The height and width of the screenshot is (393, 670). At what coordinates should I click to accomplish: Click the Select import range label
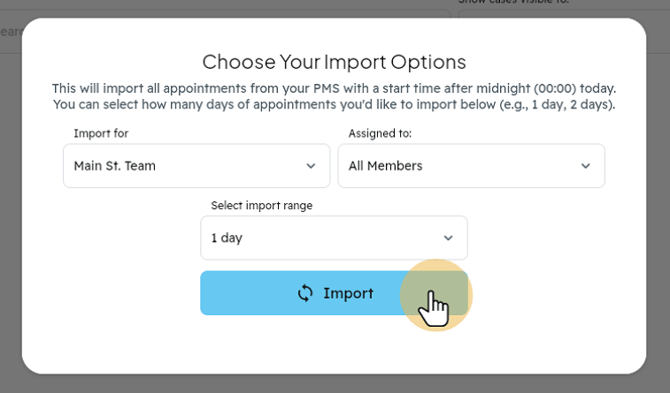[262, 205]
